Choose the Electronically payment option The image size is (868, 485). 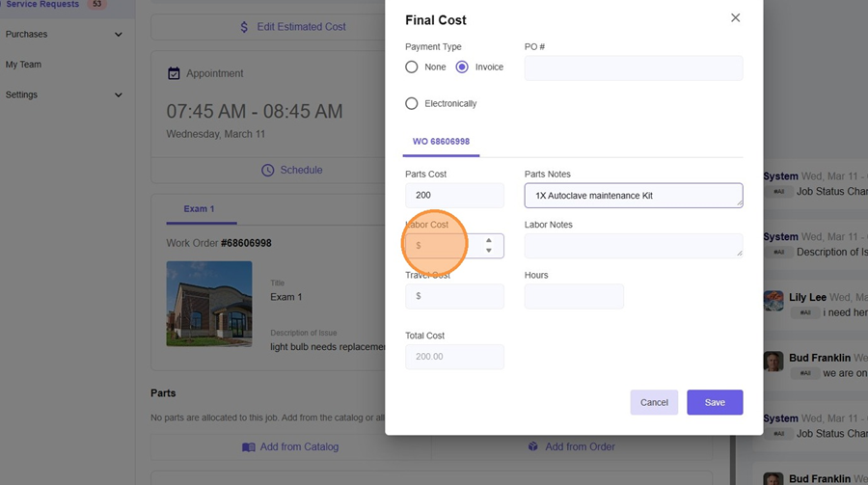(x=412, y=103)
